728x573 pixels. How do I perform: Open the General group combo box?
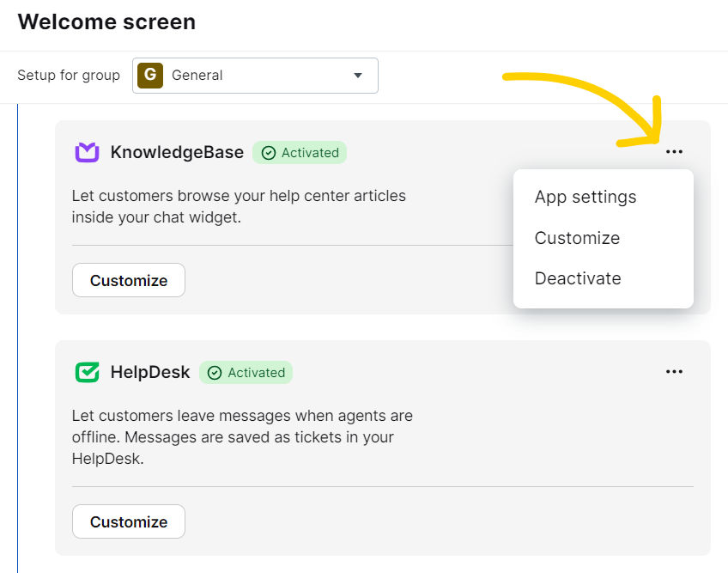[x=255, y=76]
